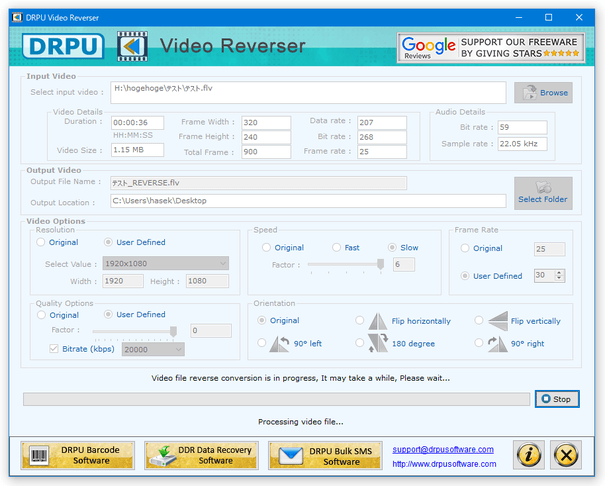
Task: Click the Speed factor value 6 field
Action: click(x=404, y=265)
